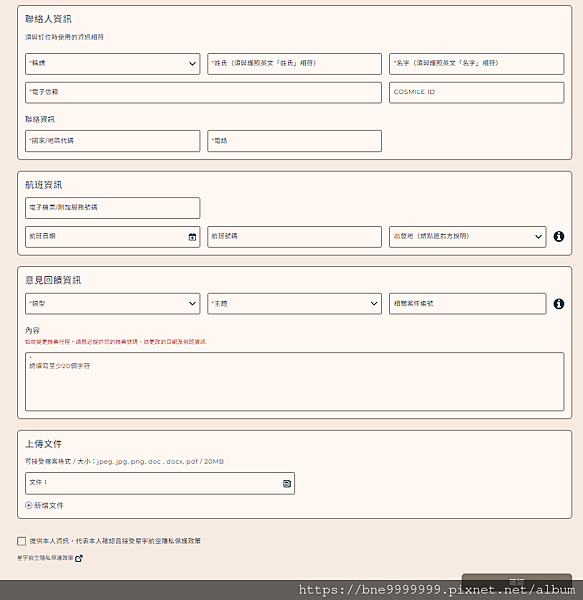Click the 名字 given name input field
The image size is (583, 600).
[x=476, y=64]
